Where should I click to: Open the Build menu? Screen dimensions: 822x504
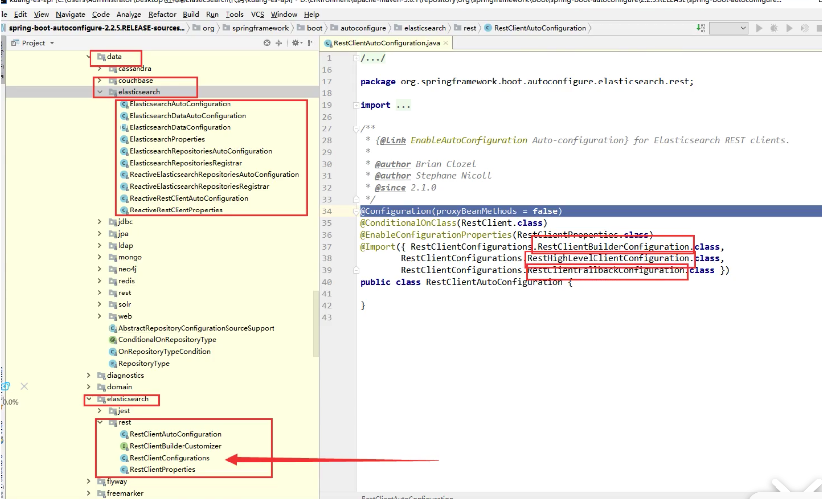(x=191, y=14)
